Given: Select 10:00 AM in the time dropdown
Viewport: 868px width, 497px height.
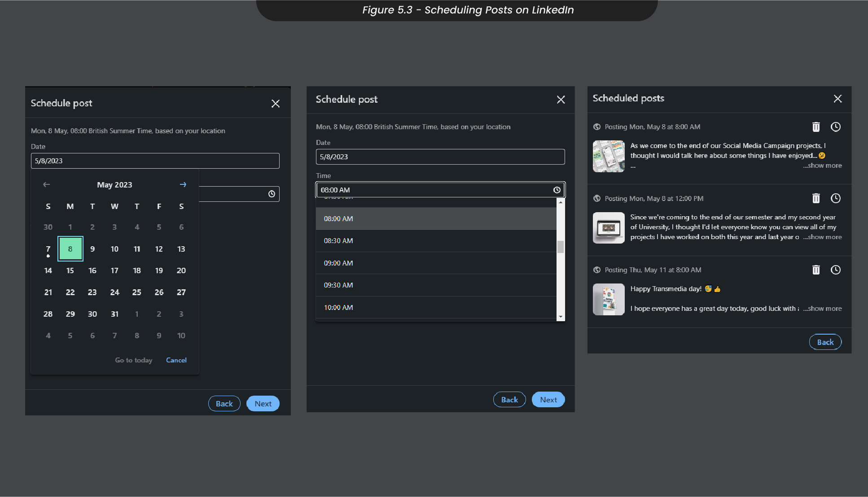Looking at the screenshot, I should click(436, 307).
